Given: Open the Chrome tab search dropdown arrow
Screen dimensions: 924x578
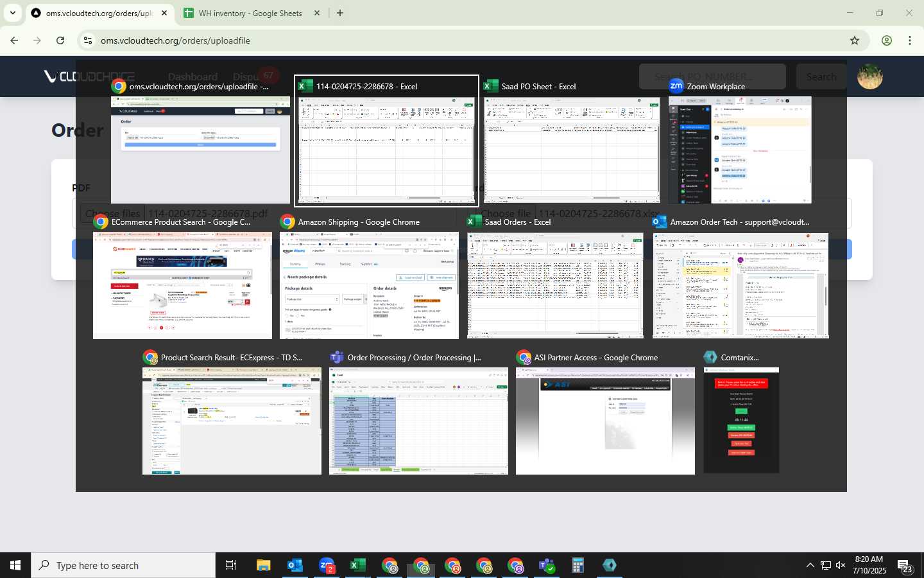Looking at the screenshot, I should click(13, 13).
